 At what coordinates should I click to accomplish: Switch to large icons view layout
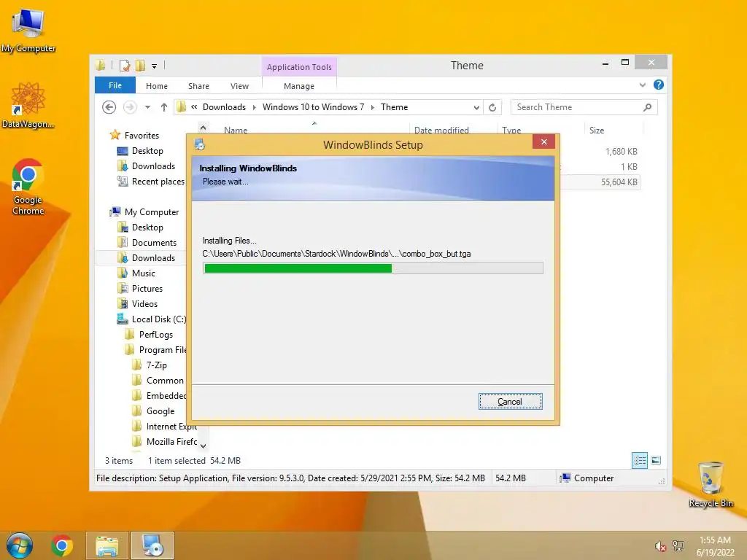(x=656, y=461)
